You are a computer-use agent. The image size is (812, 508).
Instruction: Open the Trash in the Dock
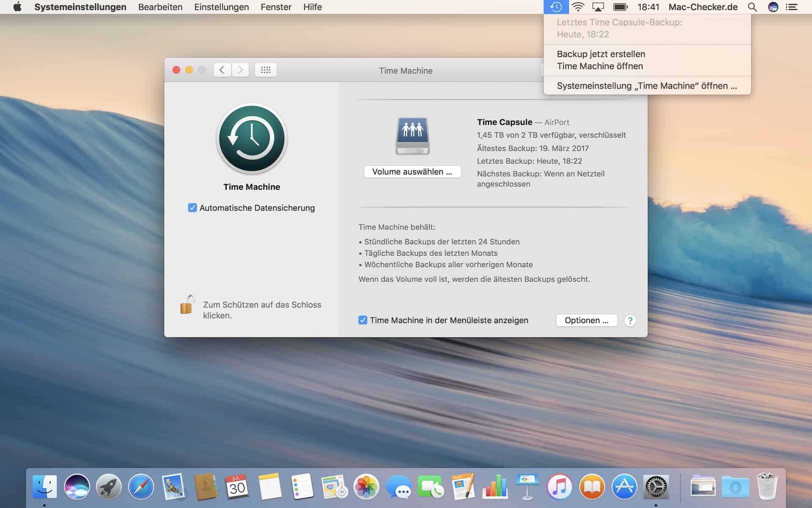[767, 486]
